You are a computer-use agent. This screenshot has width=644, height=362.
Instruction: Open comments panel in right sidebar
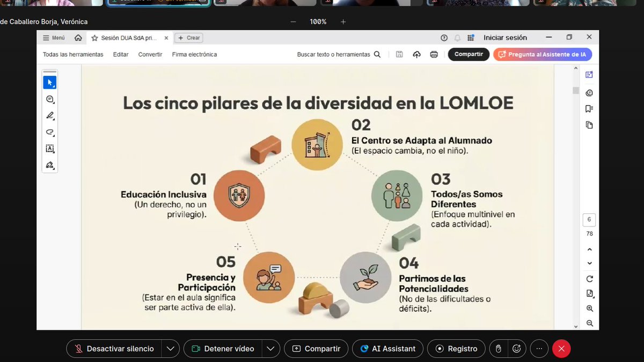point(589,93)
